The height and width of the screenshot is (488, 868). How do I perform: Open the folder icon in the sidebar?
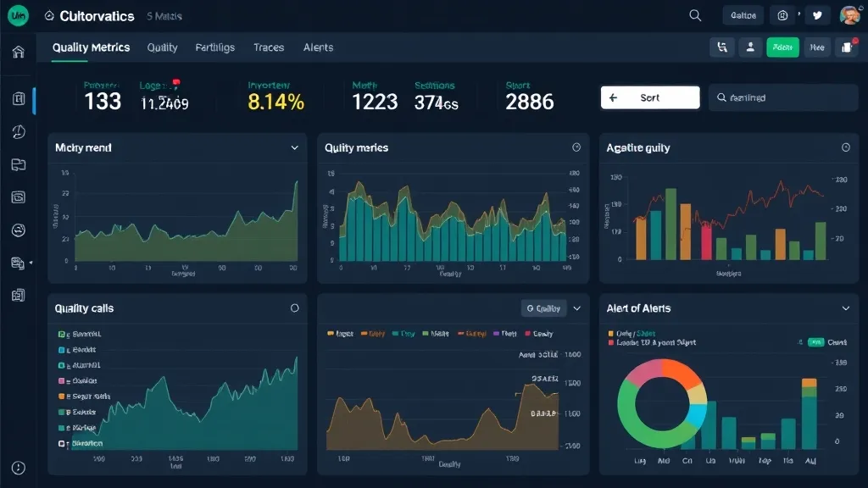(x=19, y=164)
